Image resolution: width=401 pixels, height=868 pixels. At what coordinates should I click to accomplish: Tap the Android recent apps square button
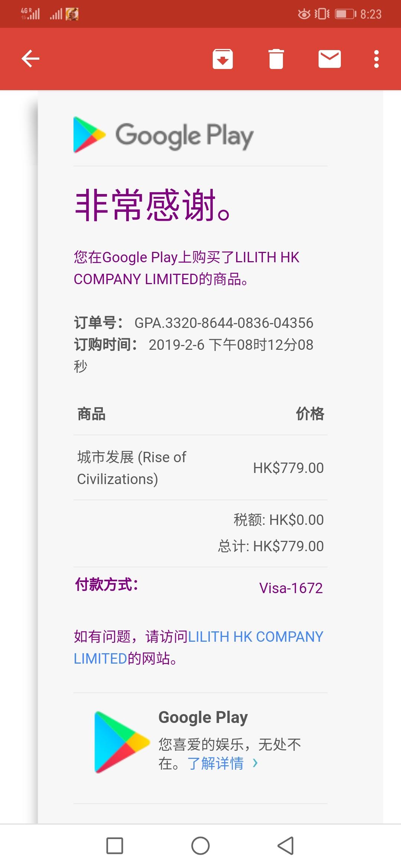115,846
